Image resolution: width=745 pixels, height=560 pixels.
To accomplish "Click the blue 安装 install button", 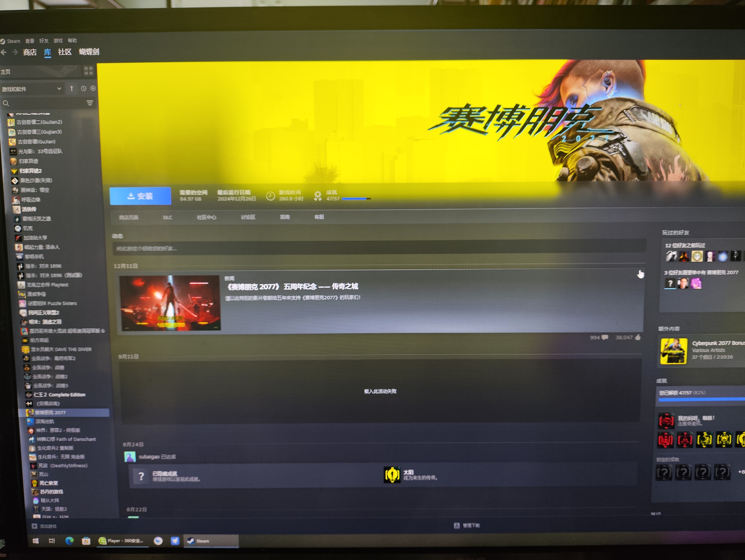I will coord(140,196).
